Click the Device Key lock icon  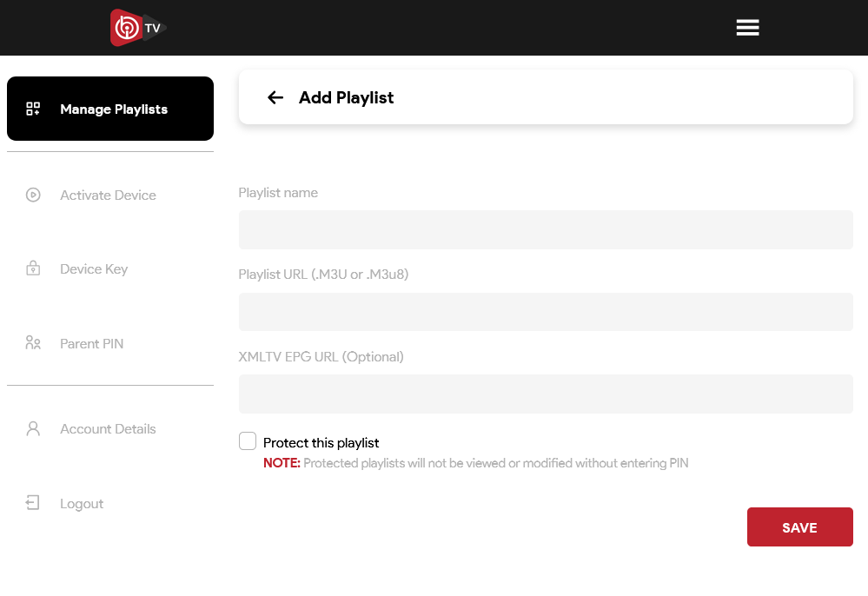(33, 269)
